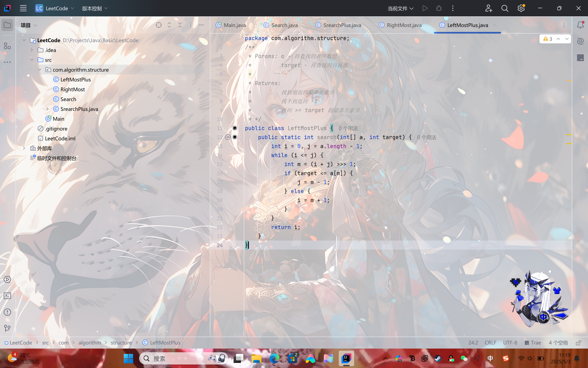Open editor tabs options menu

pyautogui.click(x=564, y=25)
